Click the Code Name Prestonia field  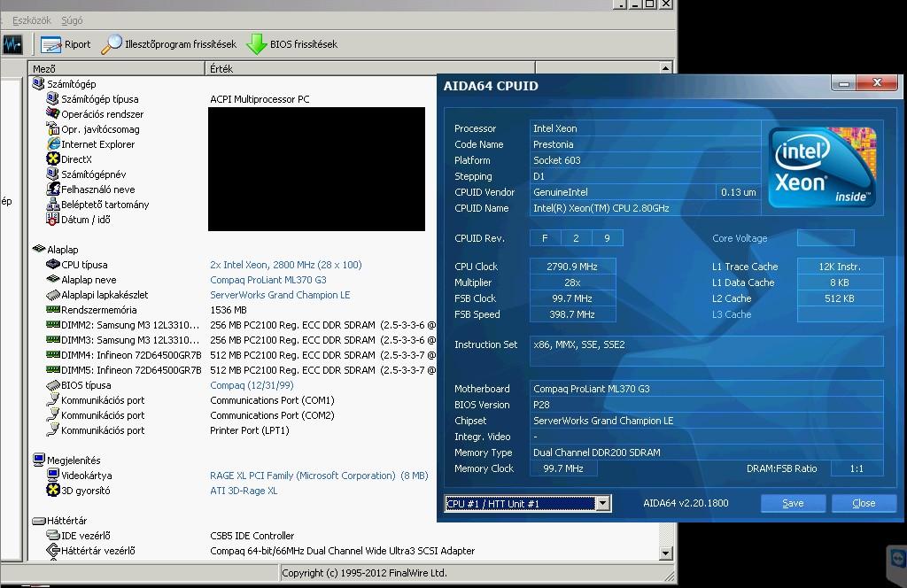[x=645, y=144]
